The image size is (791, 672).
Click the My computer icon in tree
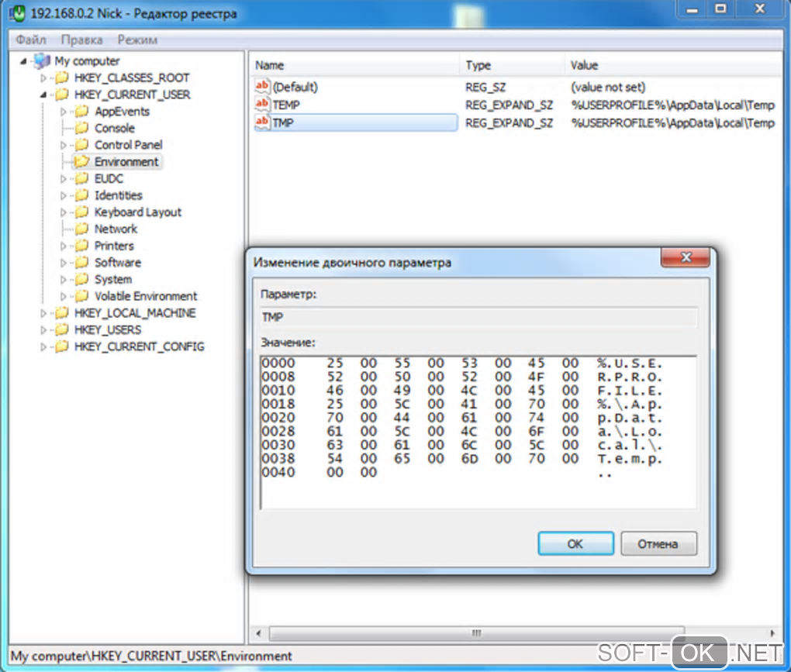pos(43,61)
